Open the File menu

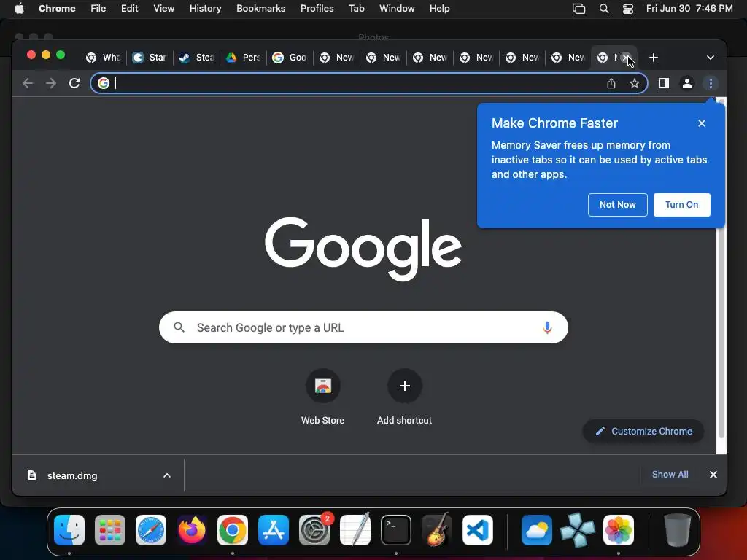[98, 9]
